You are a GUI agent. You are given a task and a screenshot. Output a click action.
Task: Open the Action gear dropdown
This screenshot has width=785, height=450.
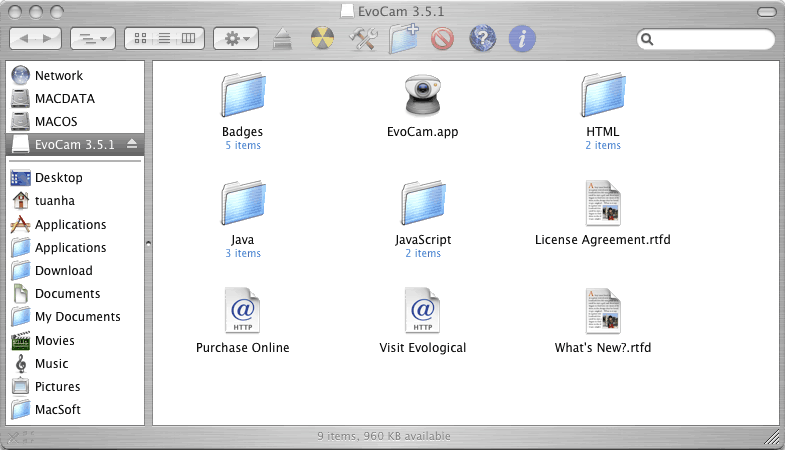coord(236,39)
